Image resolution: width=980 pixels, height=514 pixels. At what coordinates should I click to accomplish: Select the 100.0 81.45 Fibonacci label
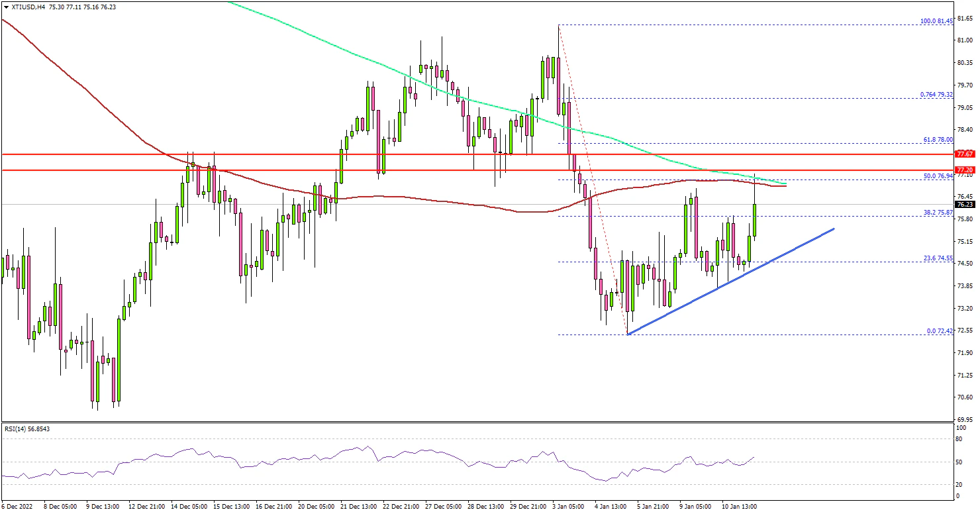point(936,21)
